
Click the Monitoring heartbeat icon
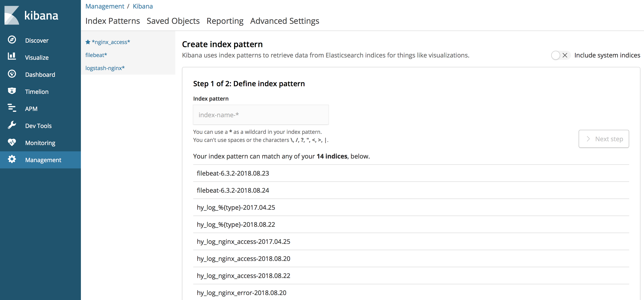pyautogui.click(x=12, y=142)
